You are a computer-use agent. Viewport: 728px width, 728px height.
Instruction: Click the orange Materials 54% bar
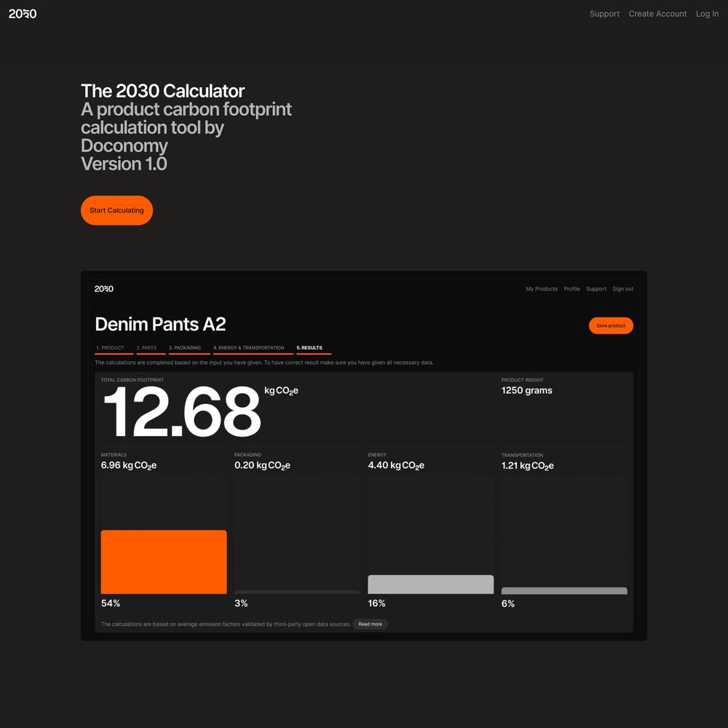tap(164, 562)
